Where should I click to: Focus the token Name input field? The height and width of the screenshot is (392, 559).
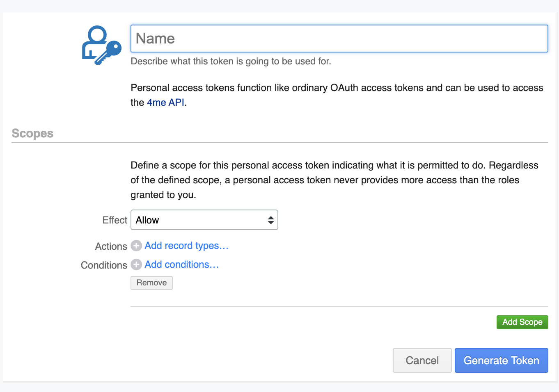(339, 39)
